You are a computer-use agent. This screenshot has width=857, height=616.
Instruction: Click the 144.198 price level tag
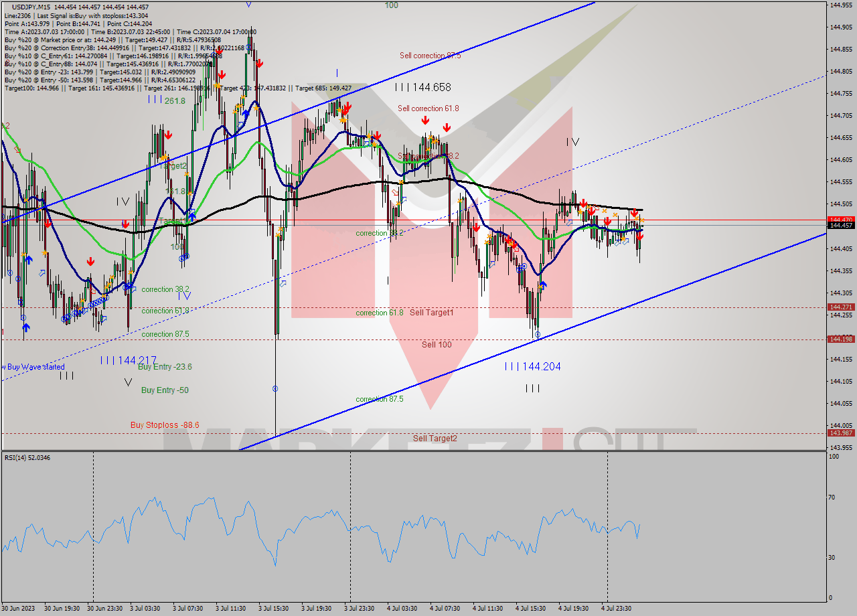coord(841,339)
